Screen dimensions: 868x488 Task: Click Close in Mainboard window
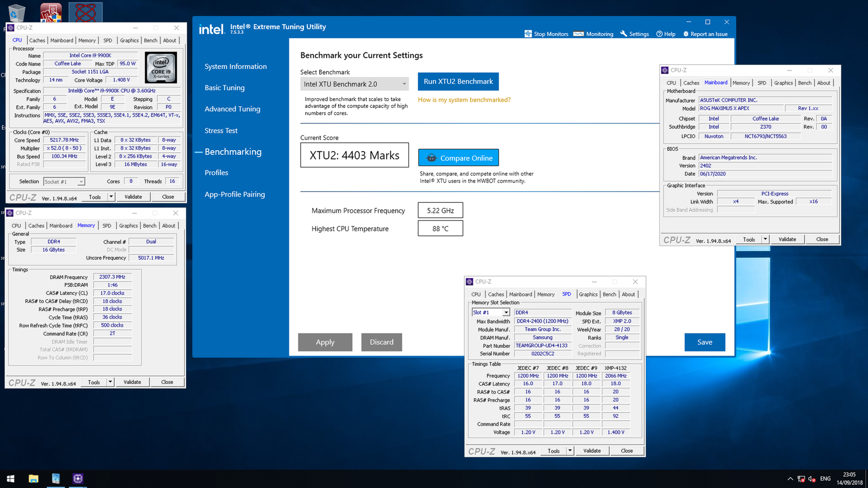coord(822,239)
